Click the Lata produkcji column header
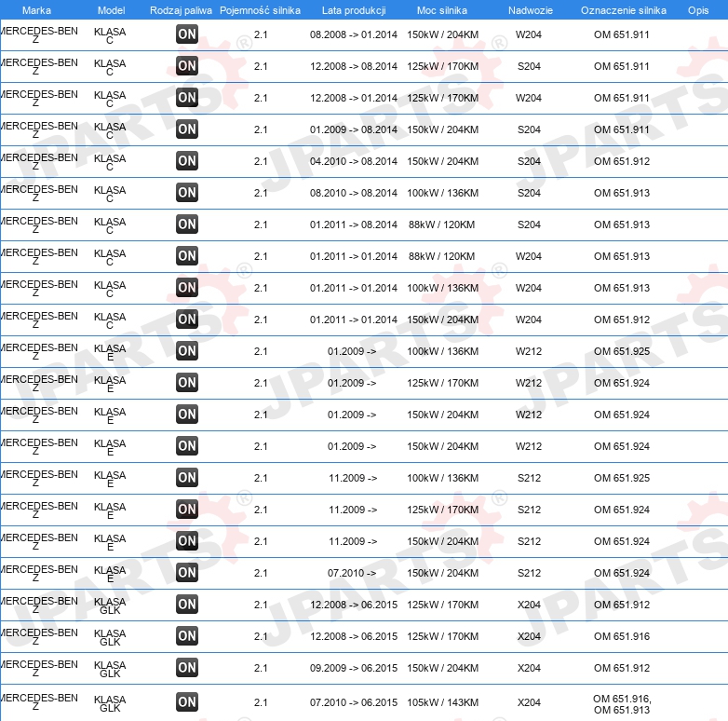728x721 pixels. pos(354,10)
